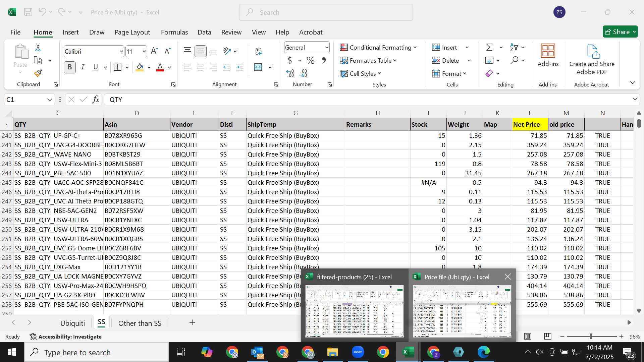This screenshot has width=644, height=362.
Task: Open Zoom app from taskbar
Action: pos(358,352)
